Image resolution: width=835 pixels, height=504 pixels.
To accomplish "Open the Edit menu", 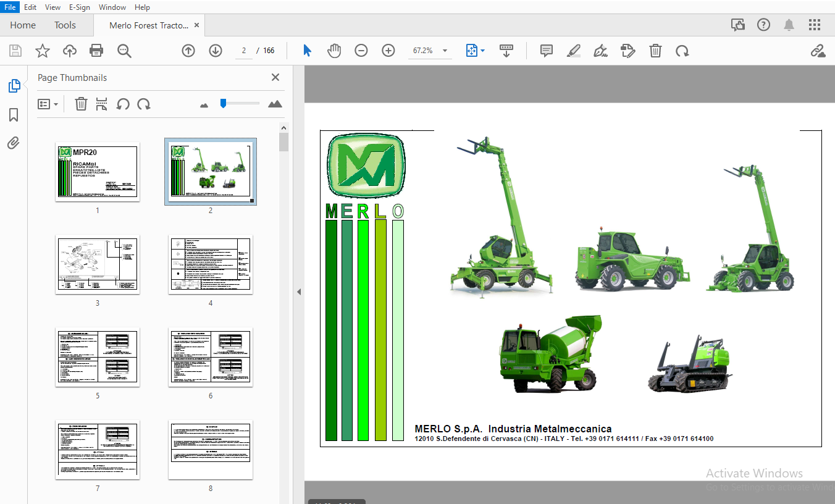I will pyautogui.click(x=30, y=7).
